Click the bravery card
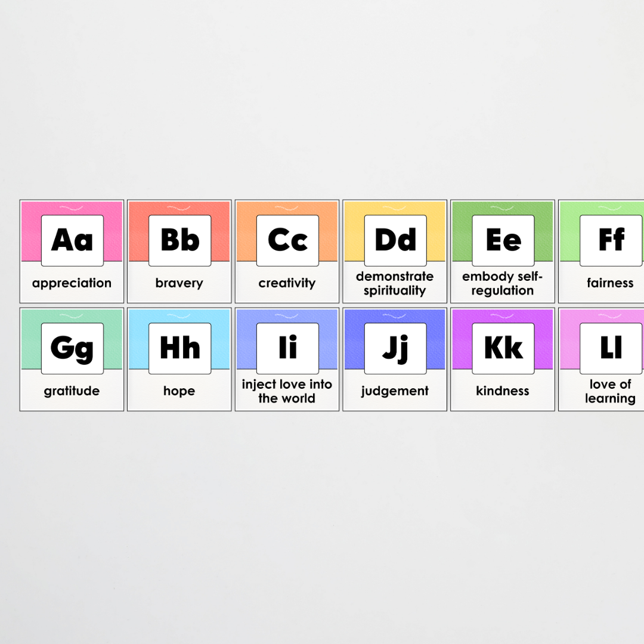This screenshot has height=644, width=644. pyautogui.click(x=179, y=250)
